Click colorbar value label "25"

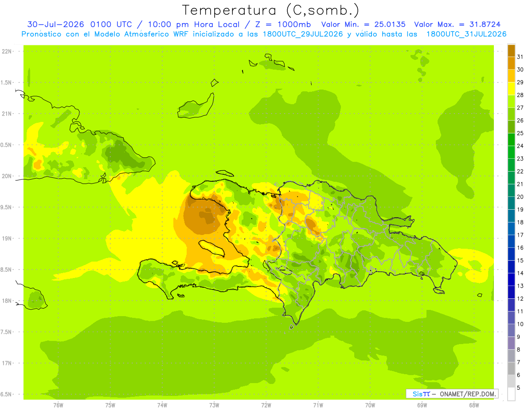click(520, 133)
